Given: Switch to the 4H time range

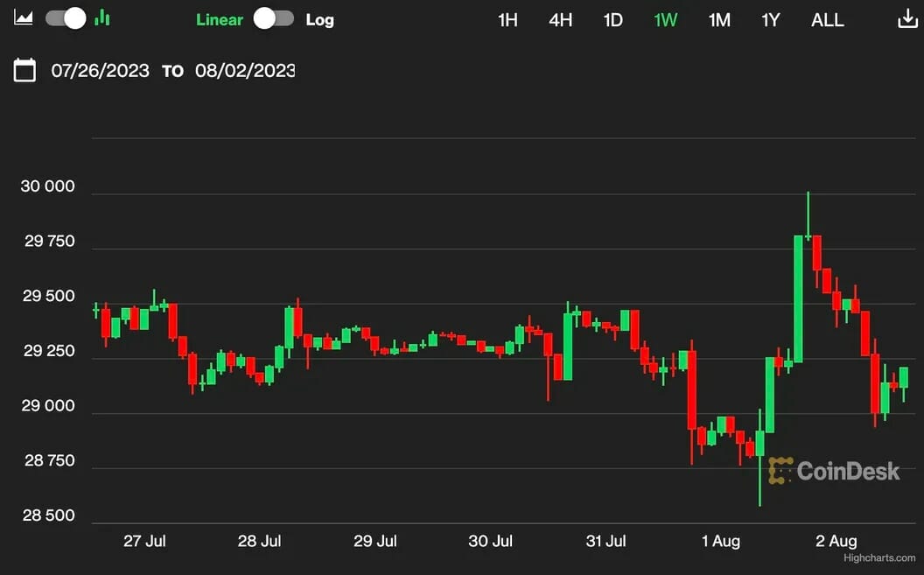Looking at the screenshot, I should pos(560,19).
